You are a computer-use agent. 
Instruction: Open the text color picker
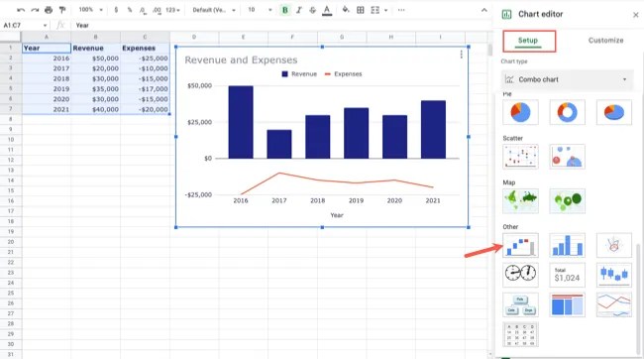(x=327, y=10)
